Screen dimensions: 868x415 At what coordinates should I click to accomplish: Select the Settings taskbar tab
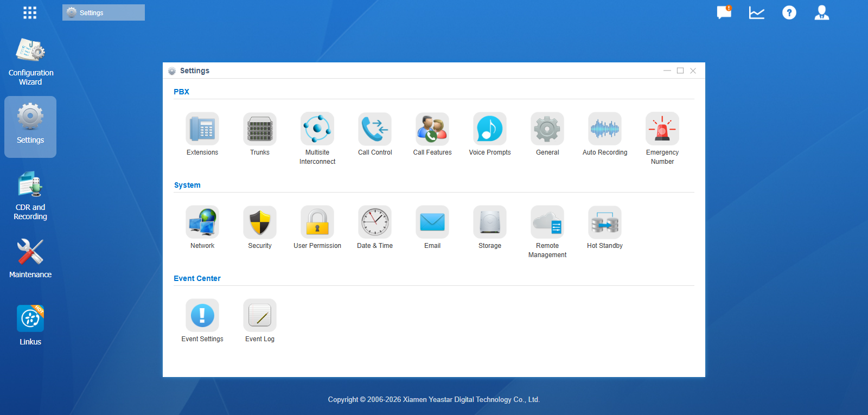(104, 12)
